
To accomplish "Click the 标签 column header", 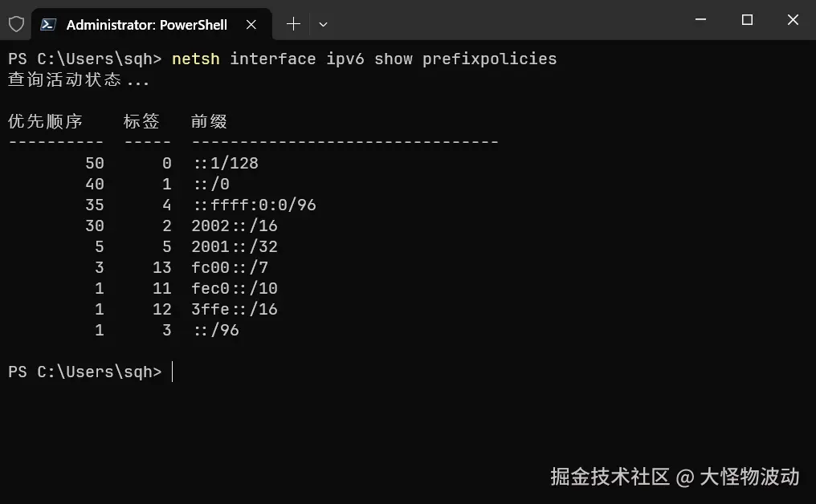I will coord(141,121).
